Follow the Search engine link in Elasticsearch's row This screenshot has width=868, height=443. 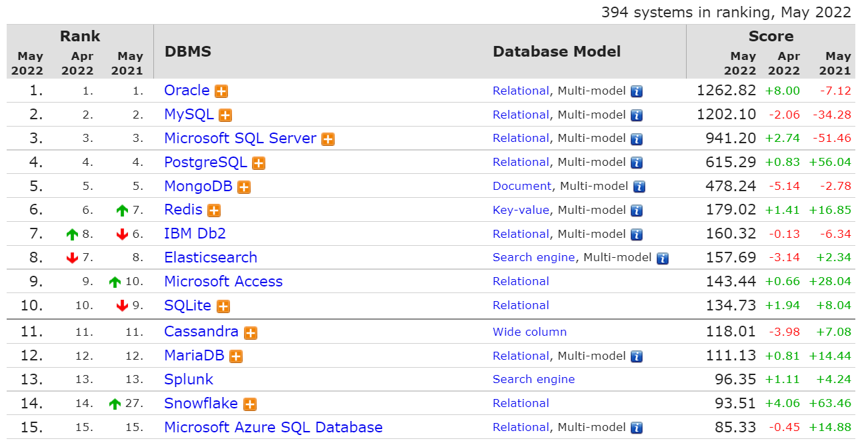(x=534, y=258)
